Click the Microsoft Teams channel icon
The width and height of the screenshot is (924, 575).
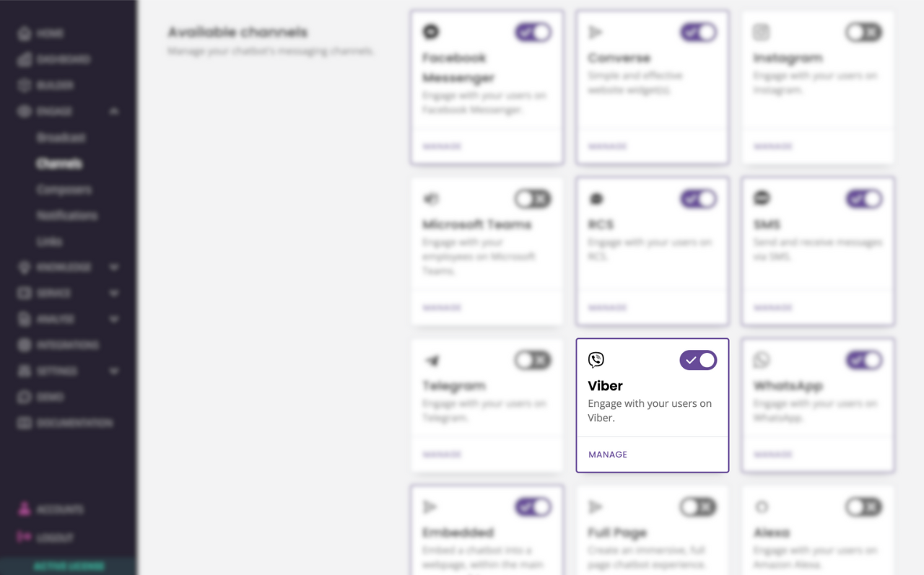[x=431, y=198]
